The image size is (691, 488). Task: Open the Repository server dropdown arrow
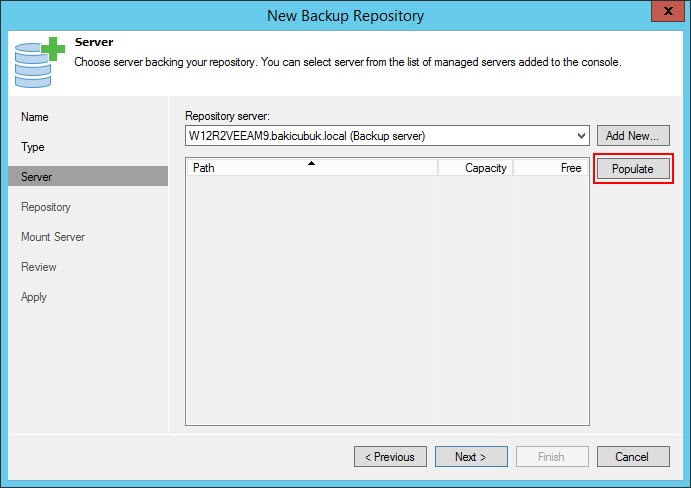[581, 136]
